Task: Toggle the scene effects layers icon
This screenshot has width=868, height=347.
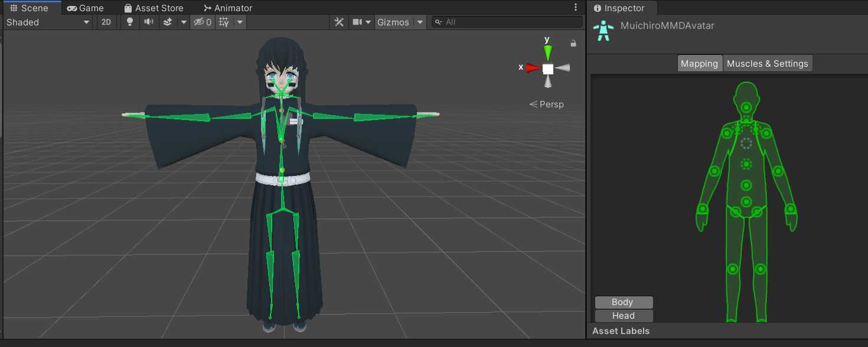Action: coord(168,22)
